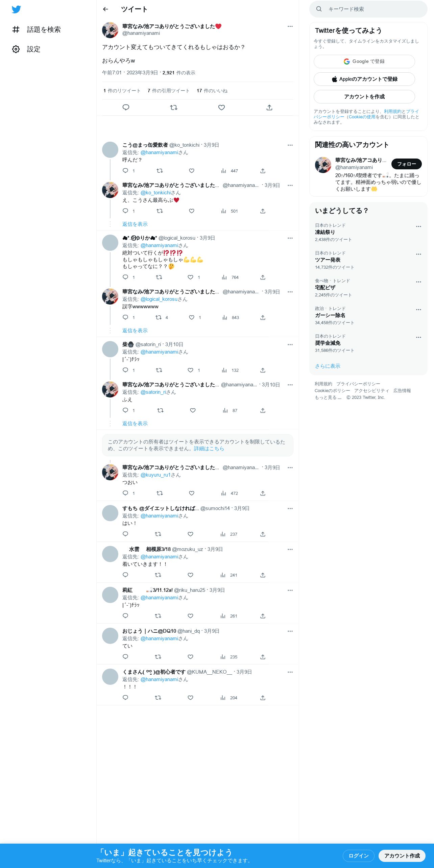Retweet the main tweet by hanamiyanami

(x=174, y=107)
